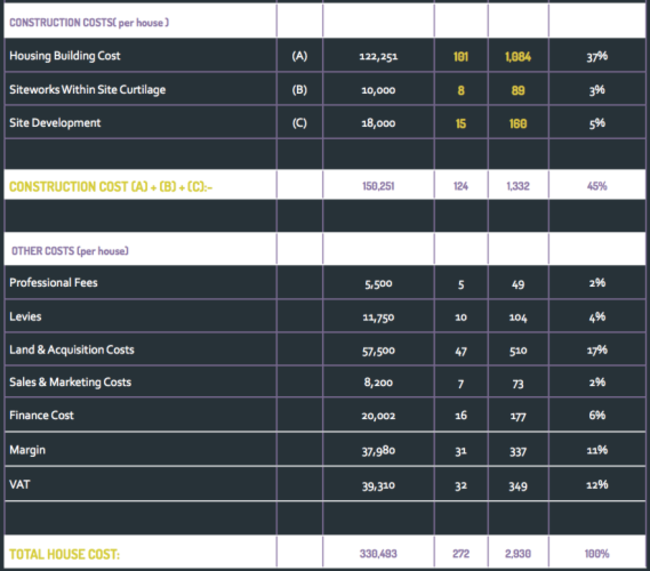Select the 2% cell in Sales & Marketing row
The height and width of the screenshot is (571, 650).
(597, 382)
